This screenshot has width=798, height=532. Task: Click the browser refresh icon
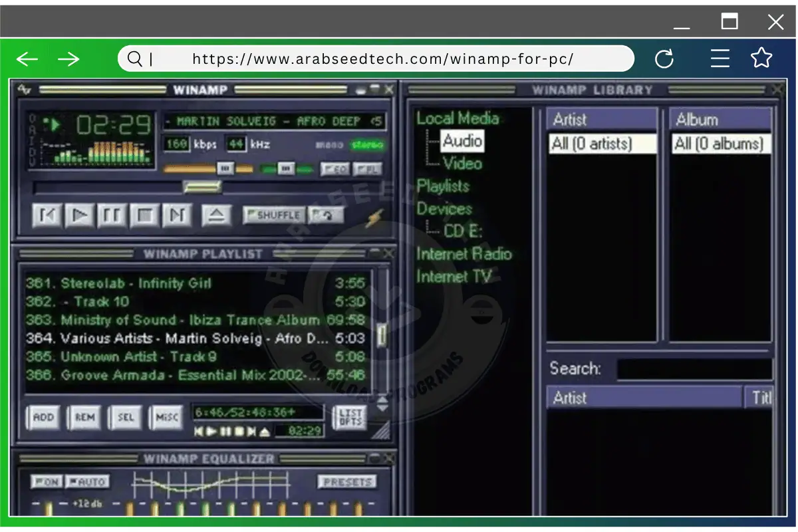[664, 59]
